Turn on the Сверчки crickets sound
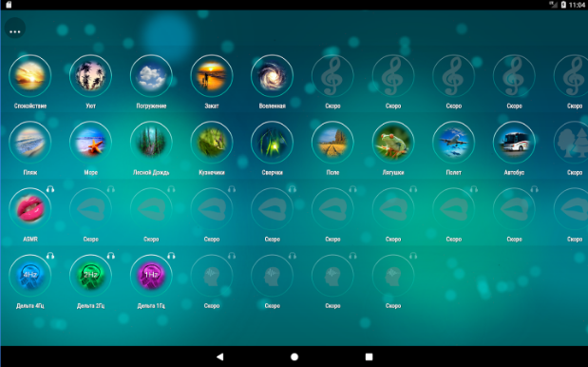The width and height of the screenshot is (588, 367). point(273,143)
